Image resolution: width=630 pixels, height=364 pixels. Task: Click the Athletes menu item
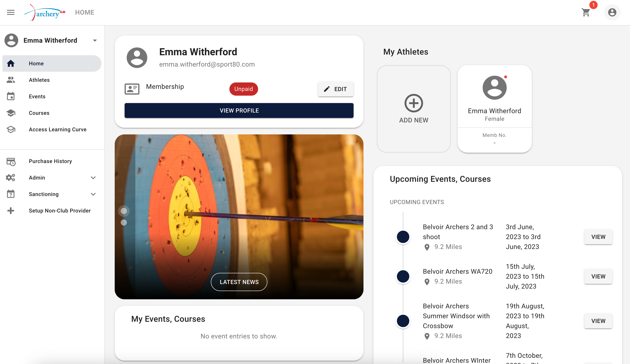39,80
